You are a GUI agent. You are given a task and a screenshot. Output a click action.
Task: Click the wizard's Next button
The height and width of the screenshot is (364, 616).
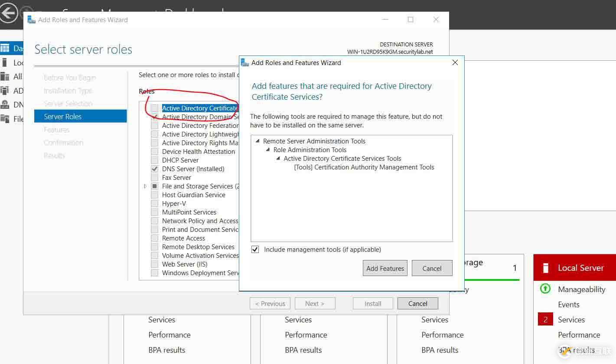(315, 304)
